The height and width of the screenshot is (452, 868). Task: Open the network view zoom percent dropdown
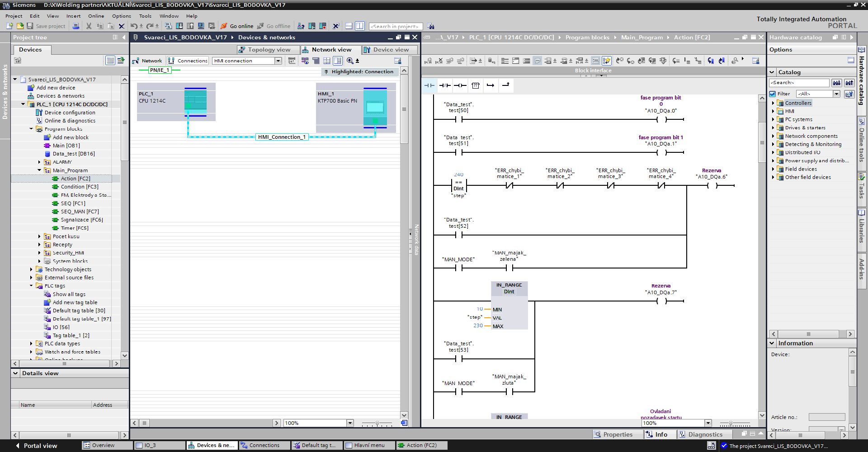pyautogui.click(x=350, y=423)
